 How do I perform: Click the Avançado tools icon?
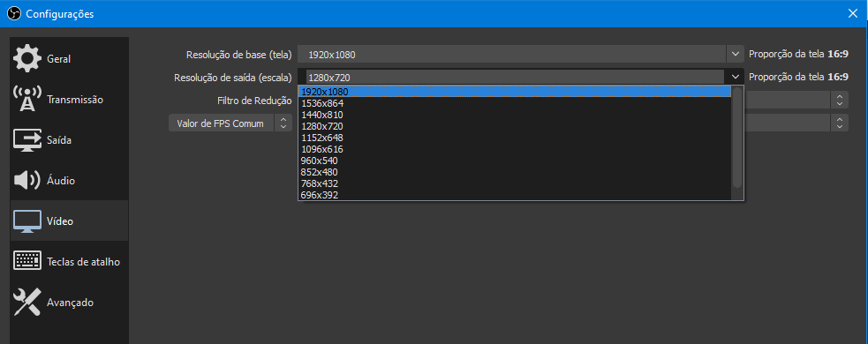tap(26, 302)
